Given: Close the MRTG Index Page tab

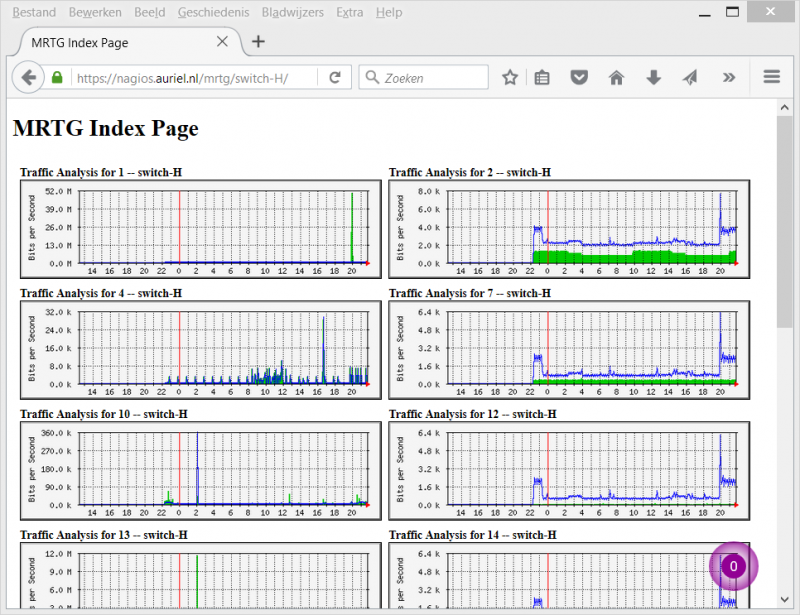Looking at the screenshot, I should [x=223, y=42].
